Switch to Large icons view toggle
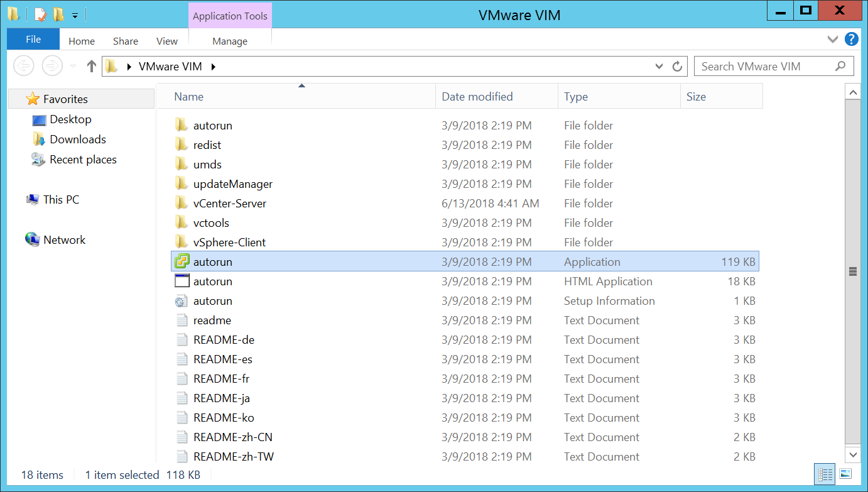This screenshot has width=868, height=492. (845, 474)
